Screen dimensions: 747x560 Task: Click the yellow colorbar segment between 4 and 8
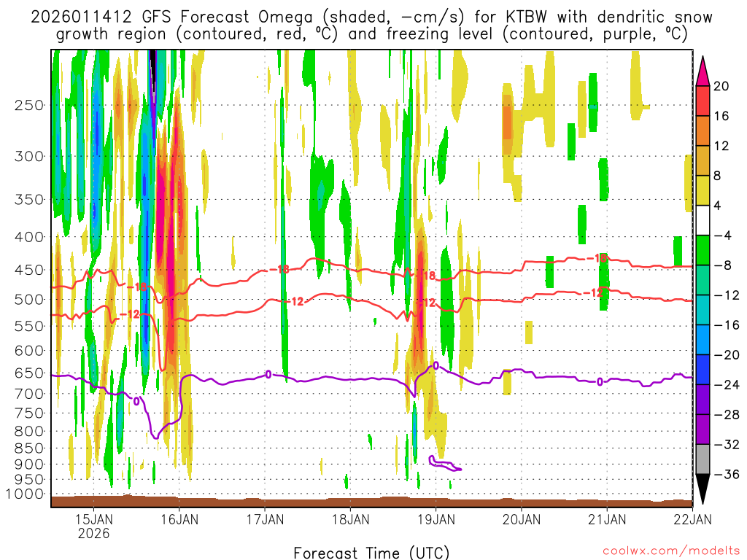(704, 191)
